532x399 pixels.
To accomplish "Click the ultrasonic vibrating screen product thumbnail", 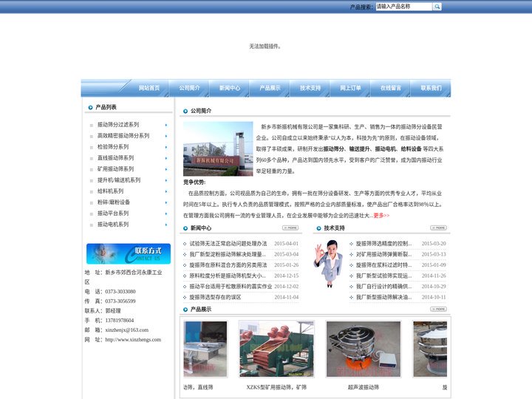I will [364, 349].
